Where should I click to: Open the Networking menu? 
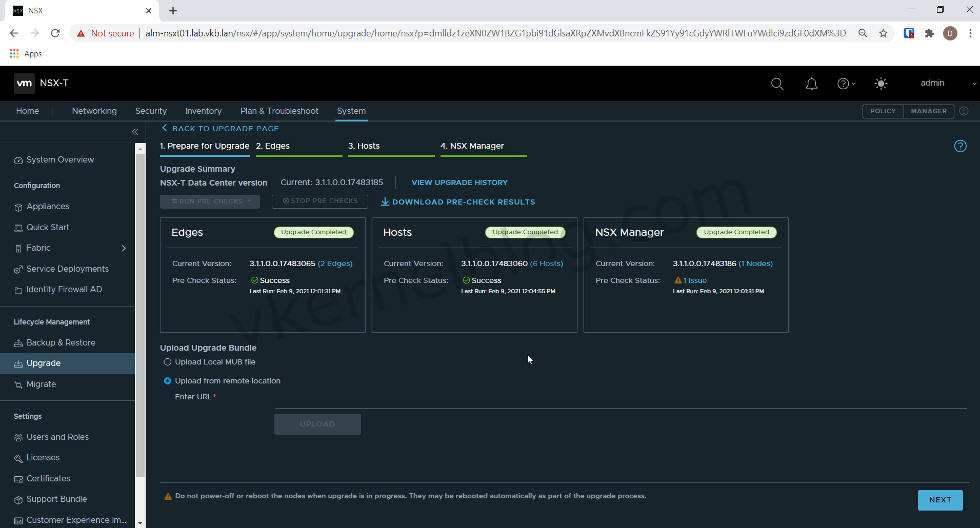point(94,111)
